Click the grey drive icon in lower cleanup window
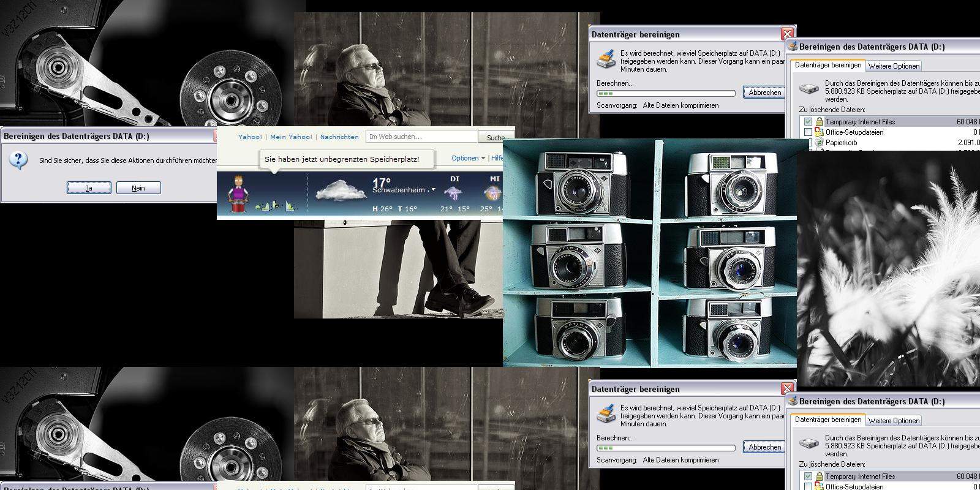Screen dimensions: 980x490 (x=810, y=443)
